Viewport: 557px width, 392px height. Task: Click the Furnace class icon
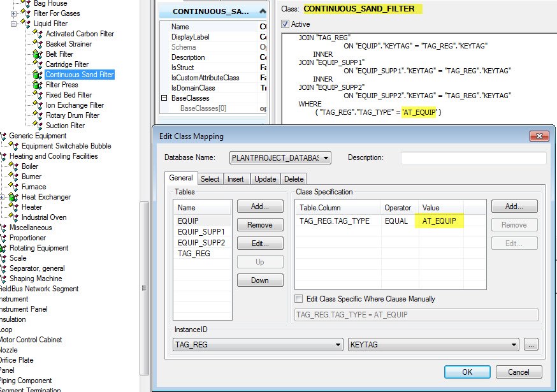[14, 187]
